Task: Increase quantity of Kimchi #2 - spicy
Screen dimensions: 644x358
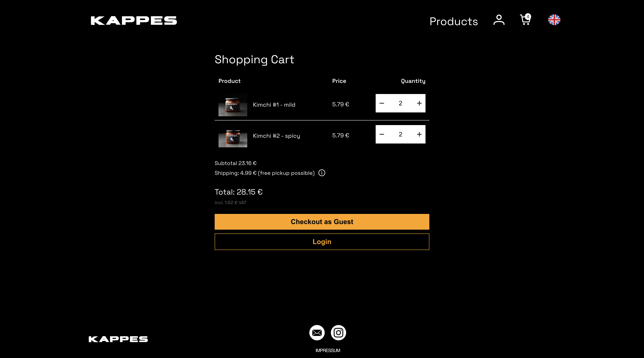Action: (419, 134)
